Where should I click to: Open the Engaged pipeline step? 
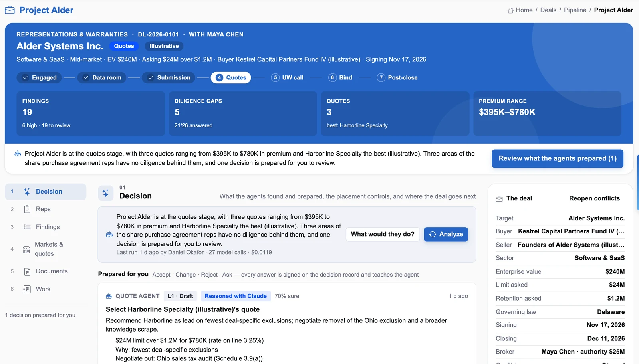pyautogui.click(x=39, y=77)
